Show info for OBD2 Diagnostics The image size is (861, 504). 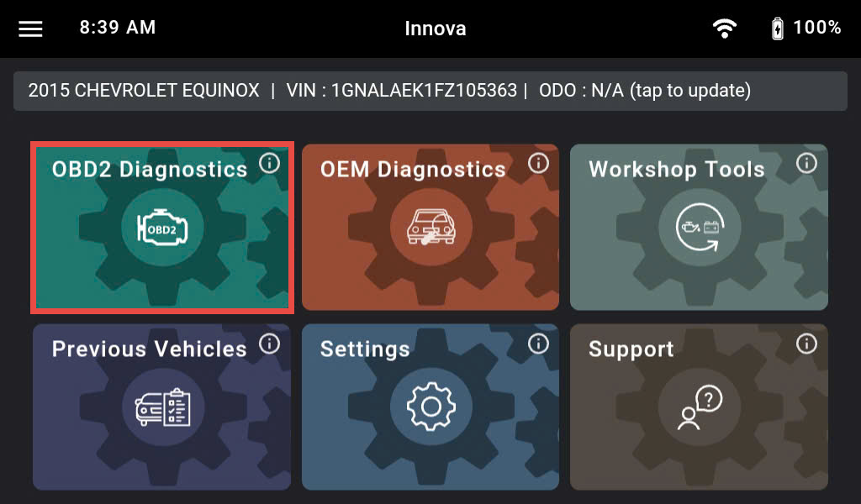point(270,163)
